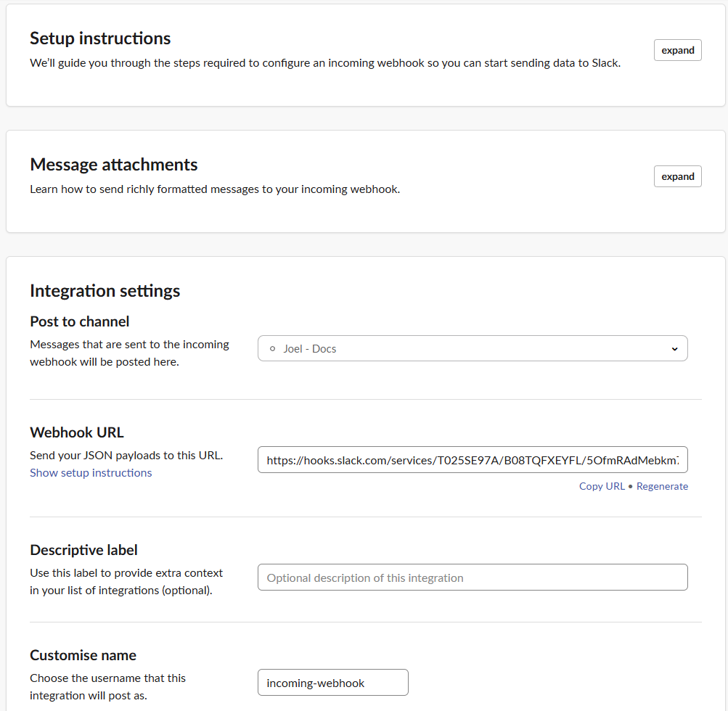
Task: Click the Message attachments heading
Action: (x=114, y=165)
